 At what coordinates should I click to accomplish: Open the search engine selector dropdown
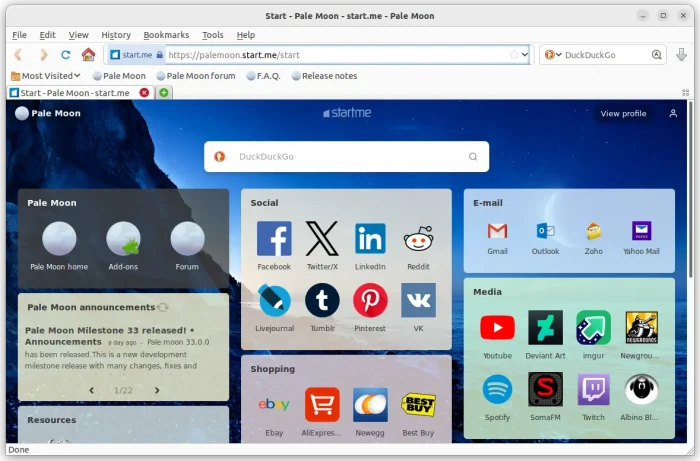[x=552, y=55]
